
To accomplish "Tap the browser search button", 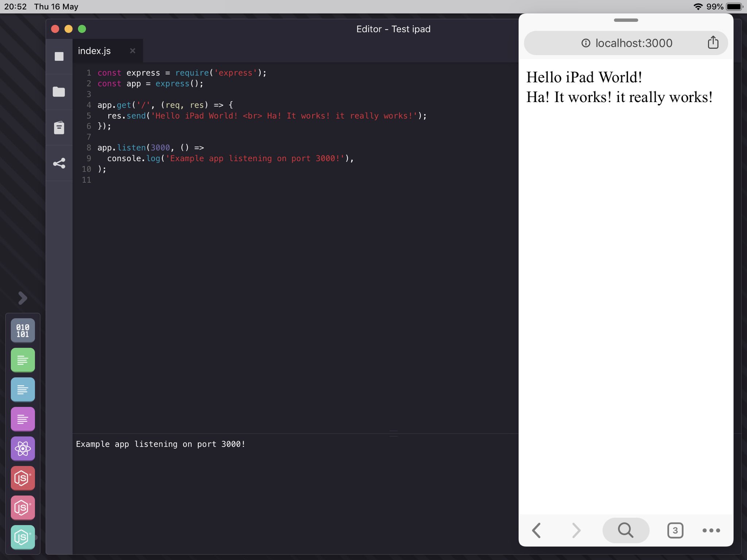I will [626, 530].
